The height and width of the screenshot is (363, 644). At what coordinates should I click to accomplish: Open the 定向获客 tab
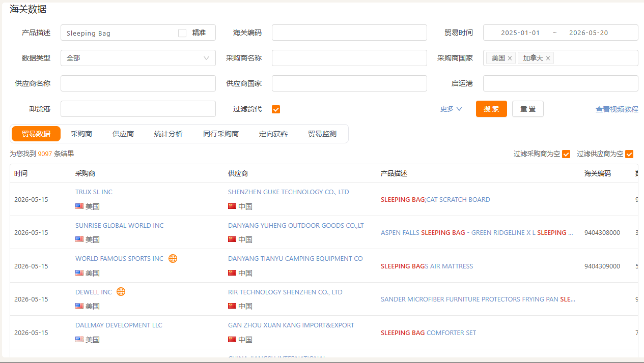273,134
